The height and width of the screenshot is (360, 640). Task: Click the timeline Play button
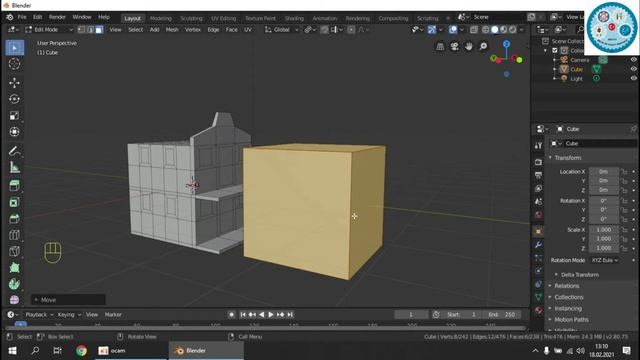click(271, 314)
